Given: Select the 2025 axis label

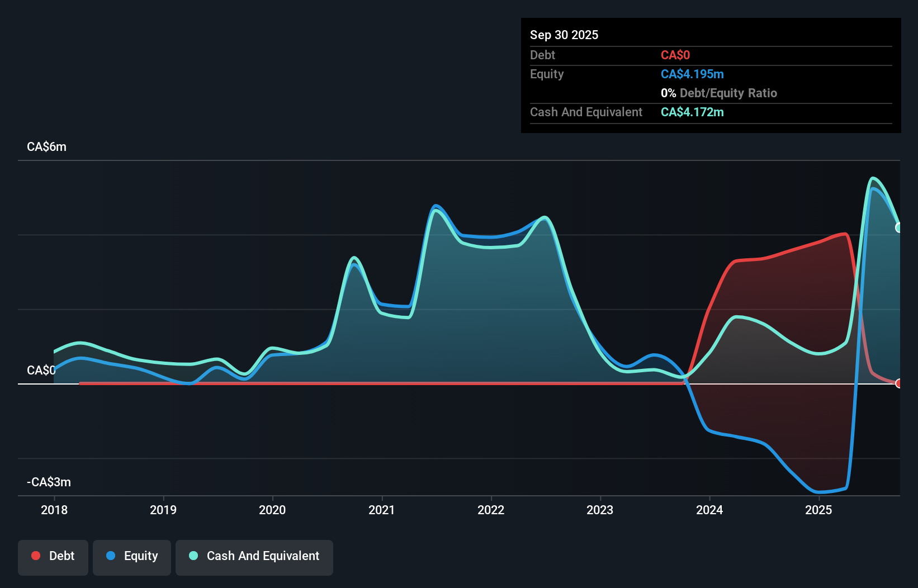Looking at the screenshot, I should tap(818, 510).
